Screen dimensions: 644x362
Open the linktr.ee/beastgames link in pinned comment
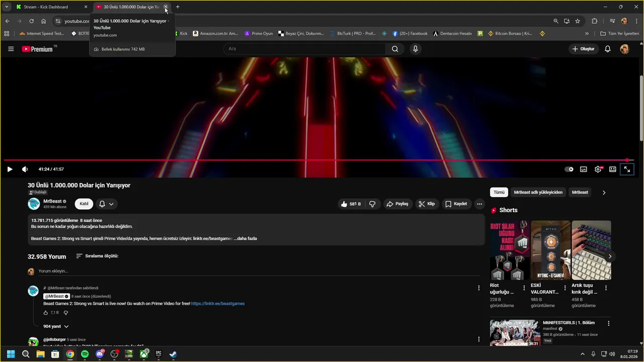(218, 304)
